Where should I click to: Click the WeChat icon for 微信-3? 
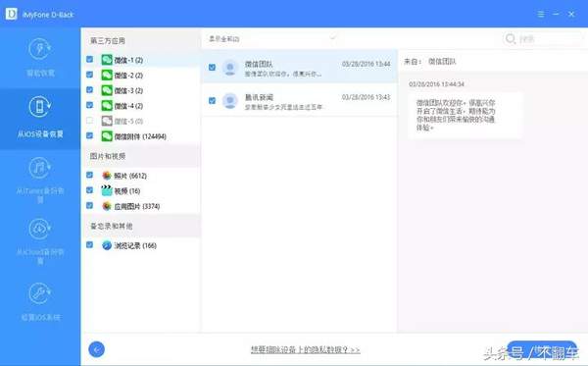[x=107, y=90]
